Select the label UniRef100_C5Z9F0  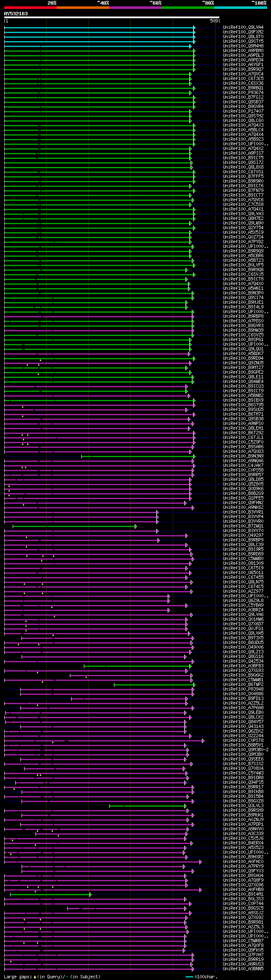click(x=243, y=442)
